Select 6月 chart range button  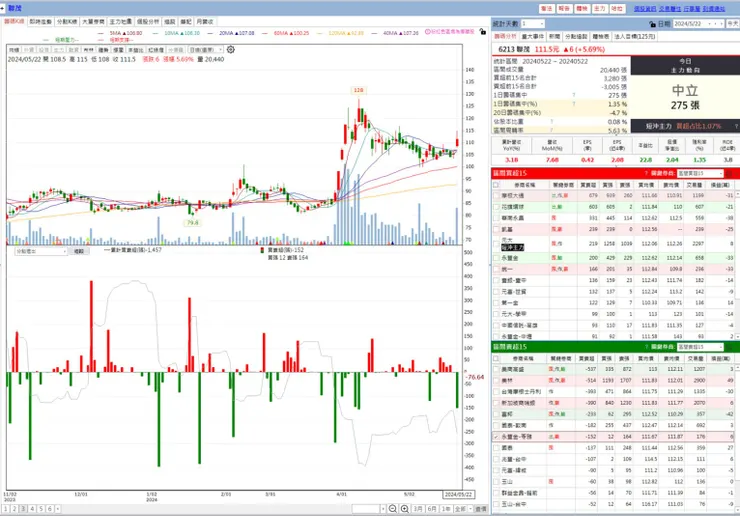pos(432,508)
